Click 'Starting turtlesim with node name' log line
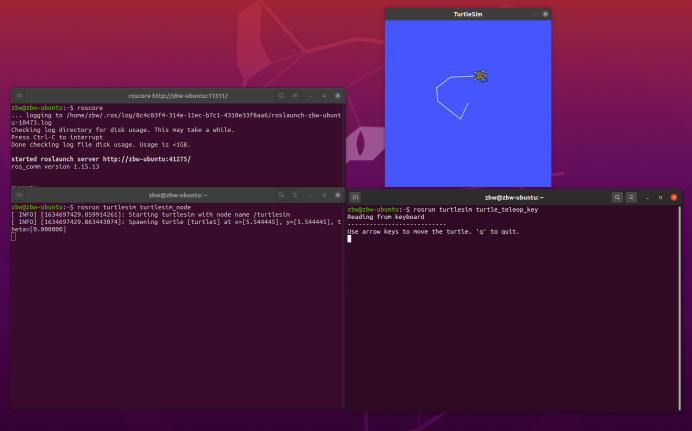The width and height of the screenshot is (692, 431). point(151,214)
